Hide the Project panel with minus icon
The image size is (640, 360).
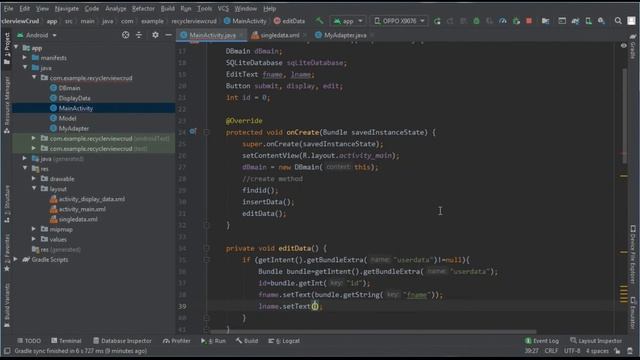point(168,35)
